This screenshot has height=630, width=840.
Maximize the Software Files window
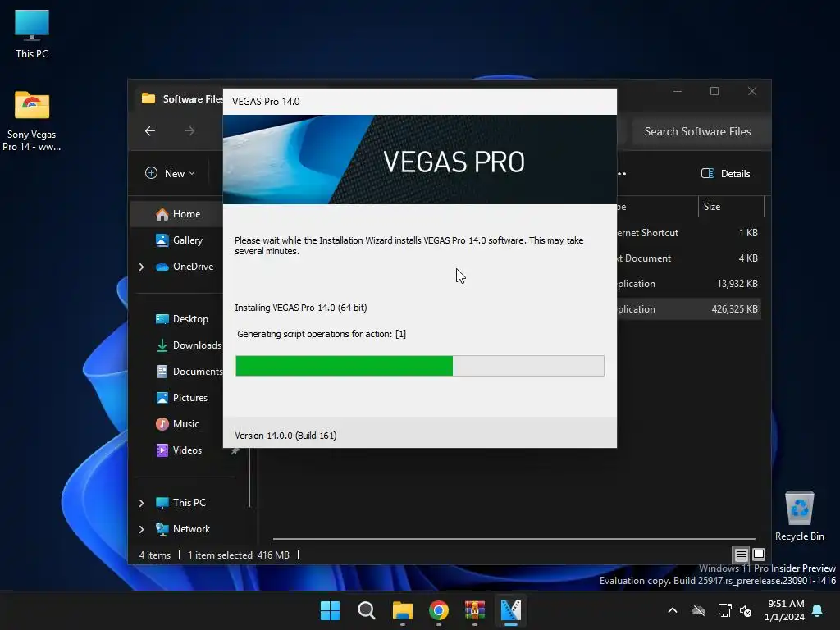point(714,92)
